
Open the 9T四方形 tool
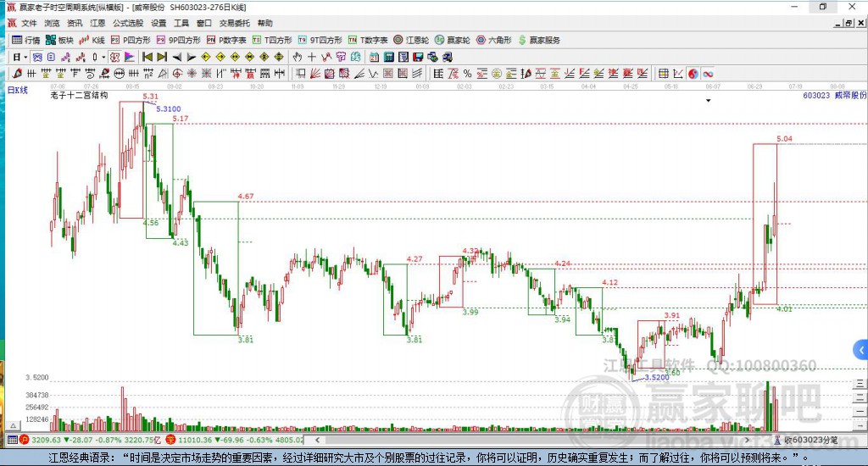click(320, 40)
